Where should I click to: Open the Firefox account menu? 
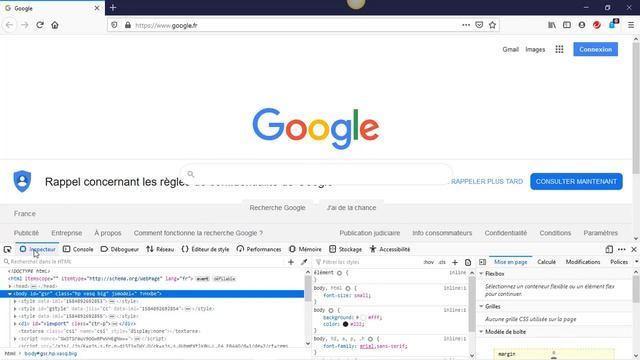click(x=582, y=25)
